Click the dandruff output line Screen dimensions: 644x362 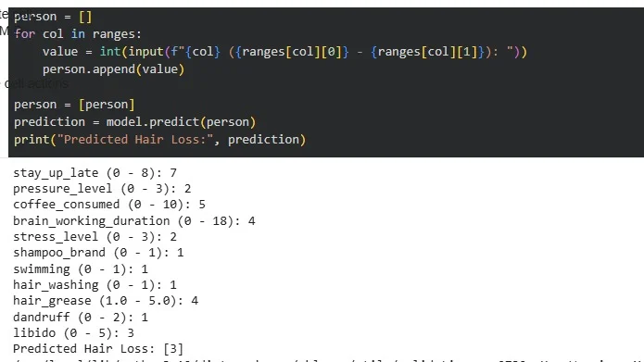81,318
